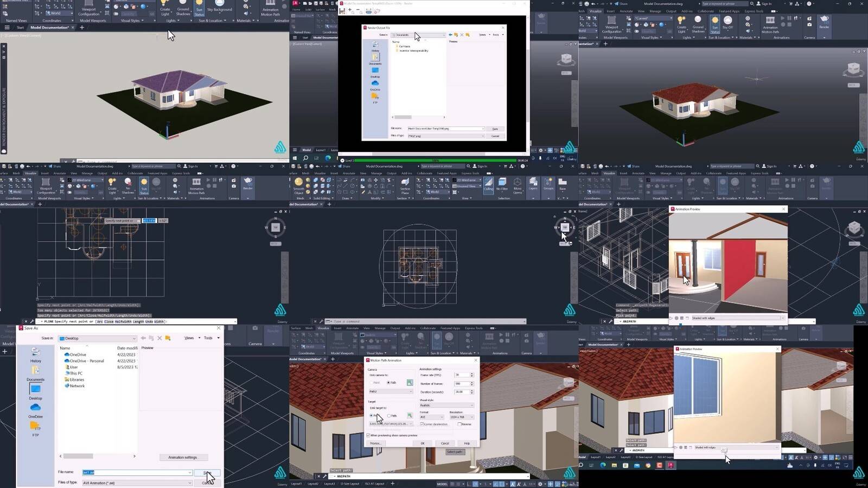Screen dimensions: 868x488
Task: Open Save in Desktop dropdown in Save As
Action: tap(97, 338)
